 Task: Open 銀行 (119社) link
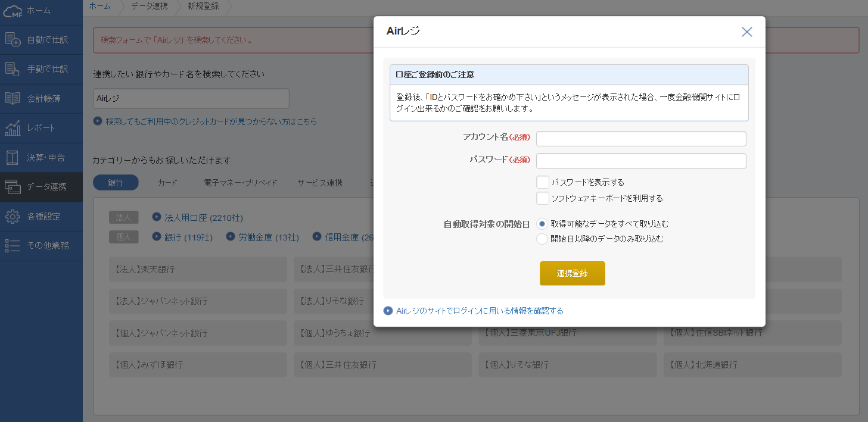(189, 237)
